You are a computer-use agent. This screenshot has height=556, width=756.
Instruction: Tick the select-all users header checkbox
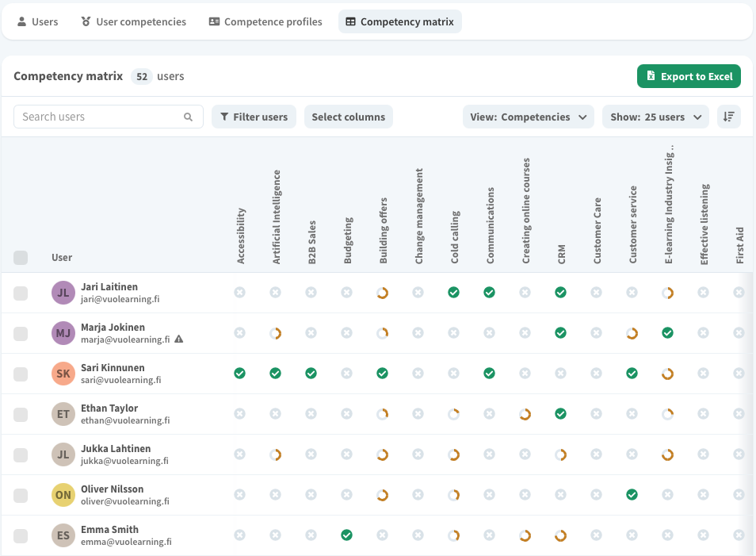[x=21, y=257]
